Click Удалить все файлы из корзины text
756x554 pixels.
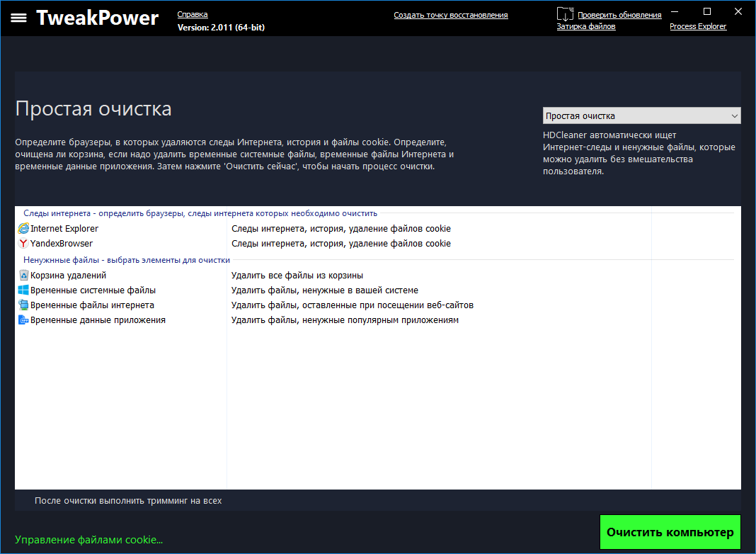[297, 275]
